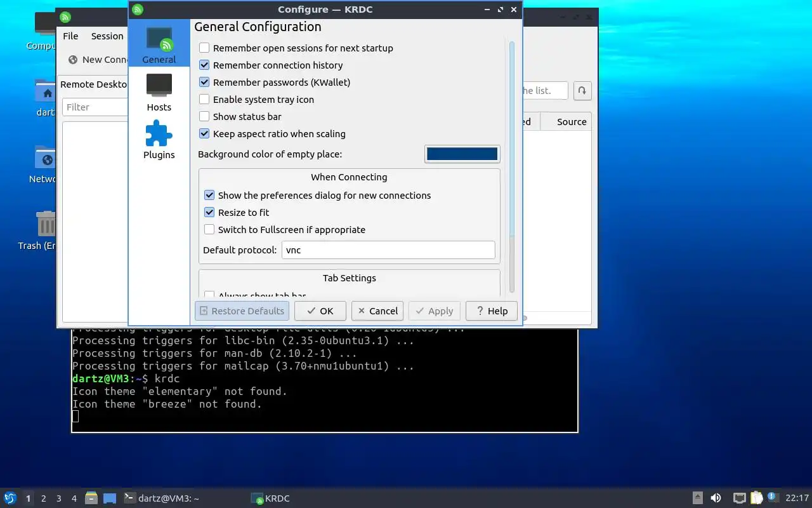The width and height of the screenshot is (812, 508).
Task: Click the network connection tray icon
Action: click(739, 498)
